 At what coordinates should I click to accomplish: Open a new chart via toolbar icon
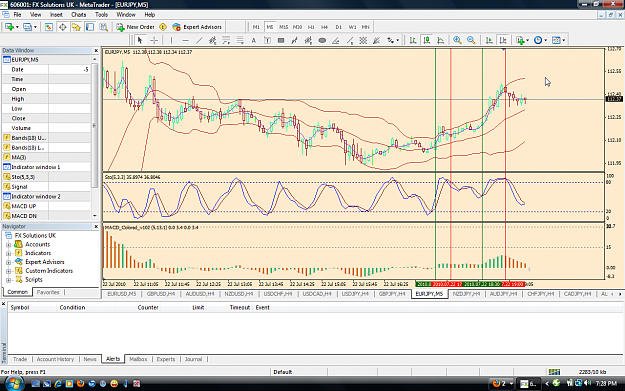click(9, 27)
